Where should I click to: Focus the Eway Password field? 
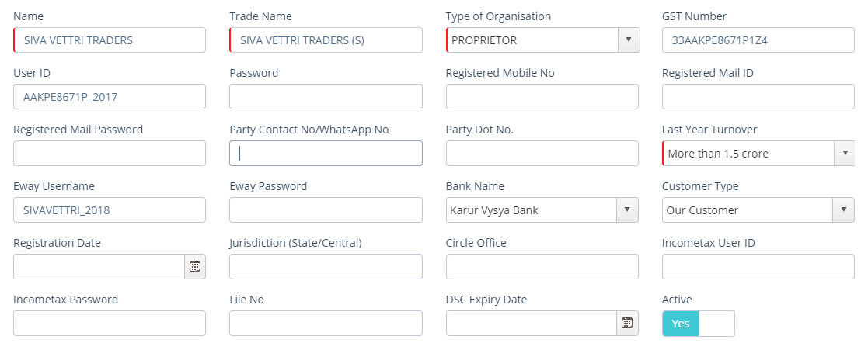pos(326,210)
